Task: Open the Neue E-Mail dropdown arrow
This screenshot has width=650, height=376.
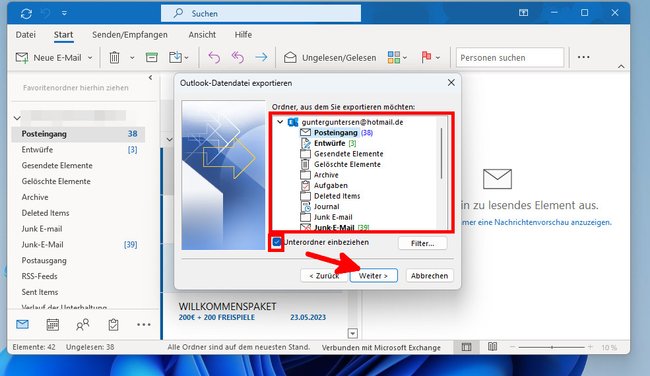Action: (90, 58)
